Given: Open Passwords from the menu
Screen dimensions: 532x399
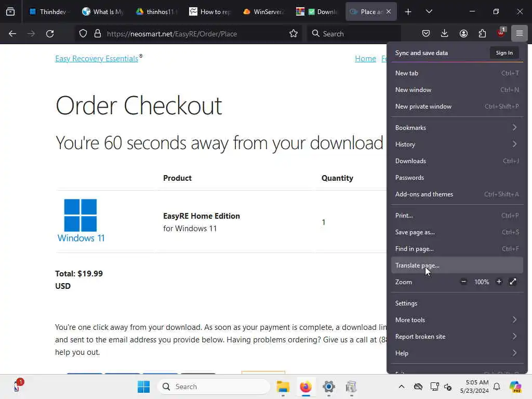Looking at the screenshot, I should [x=457, y=178].
